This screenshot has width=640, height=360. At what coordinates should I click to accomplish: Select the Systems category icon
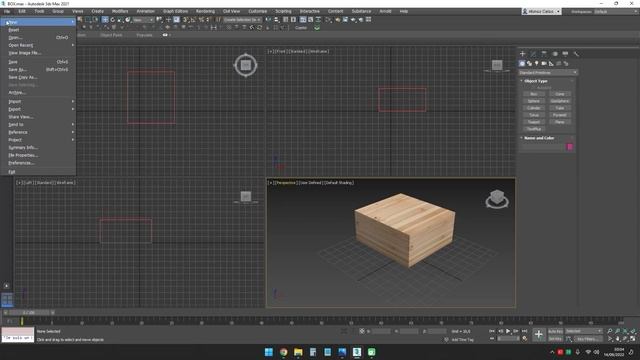(566, 64)
